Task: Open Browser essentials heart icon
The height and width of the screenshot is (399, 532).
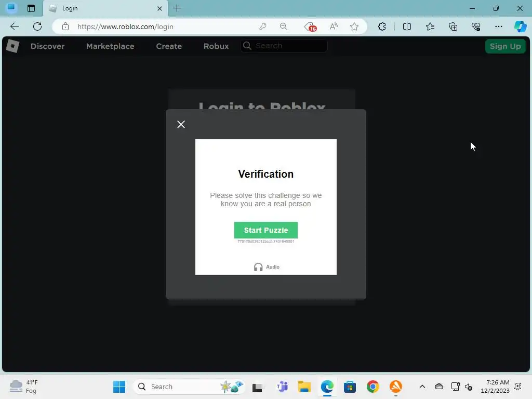Action: (x=476, y=26)
